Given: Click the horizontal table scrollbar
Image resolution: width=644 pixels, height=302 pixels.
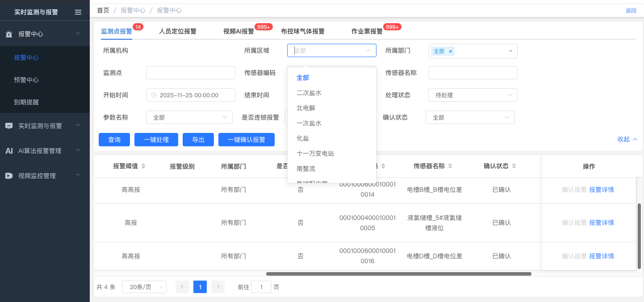Looking at the screenshot, I should tap(398, 274).
